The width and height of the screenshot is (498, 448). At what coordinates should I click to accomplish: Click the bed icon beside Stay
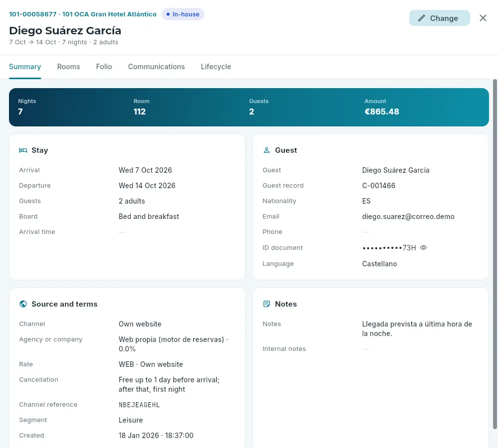coord(23,150)
